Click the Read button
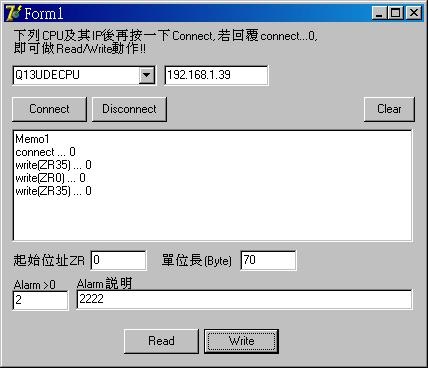The image size is (428, 368). point(161,341)
